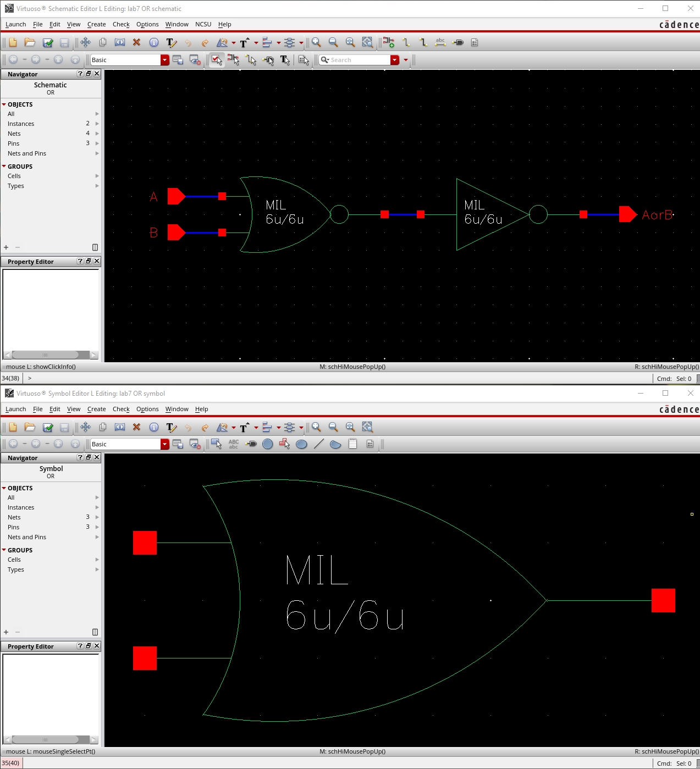Toggle the instance selection filter in schematic toolbar
The image size is (700, 769).
234,60
